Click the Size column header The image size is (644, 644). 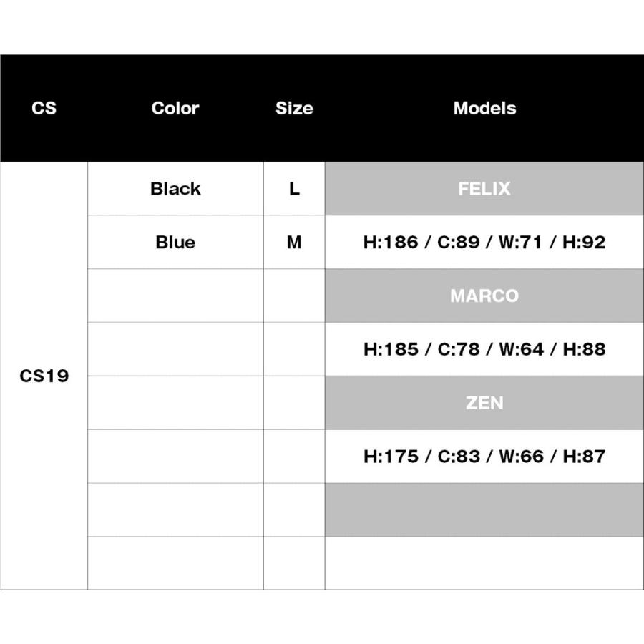[294, 109]
